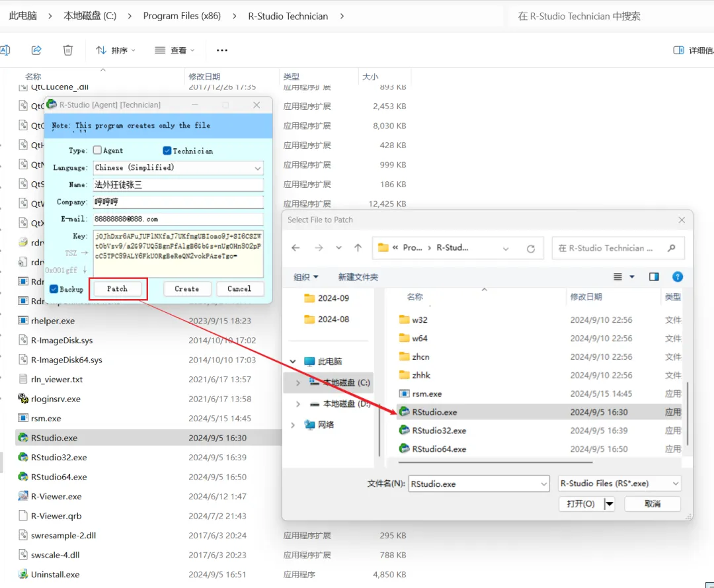Image resolution: width=714 pixels, height=588 pixels.
Task: Click the delete (trash) icon in Explorer toolbar
Action: pyautogui.click(x=67, y=50)
